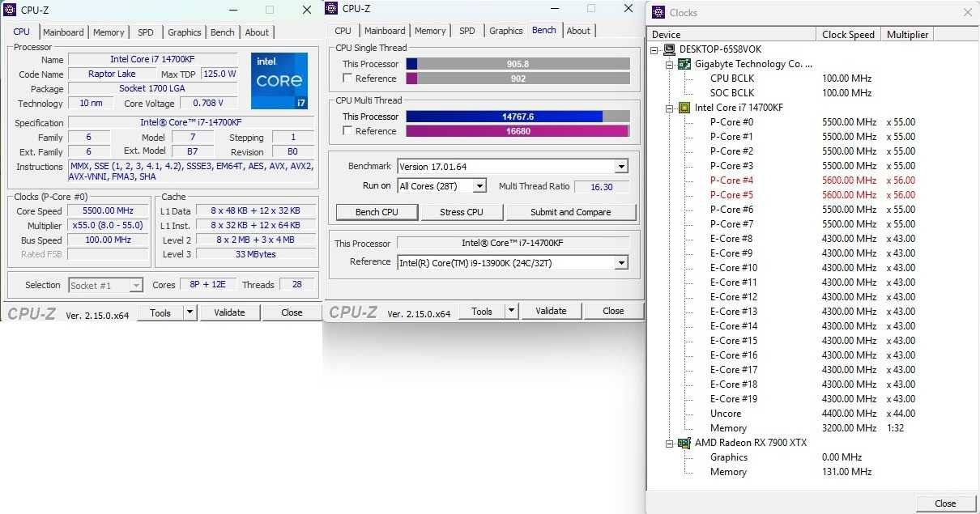The width and height of the screenshot is (980, 514).
Task: Open About tab in the Bench CPU-Z window
Action: pyautogui.click(x=578, y=31)
